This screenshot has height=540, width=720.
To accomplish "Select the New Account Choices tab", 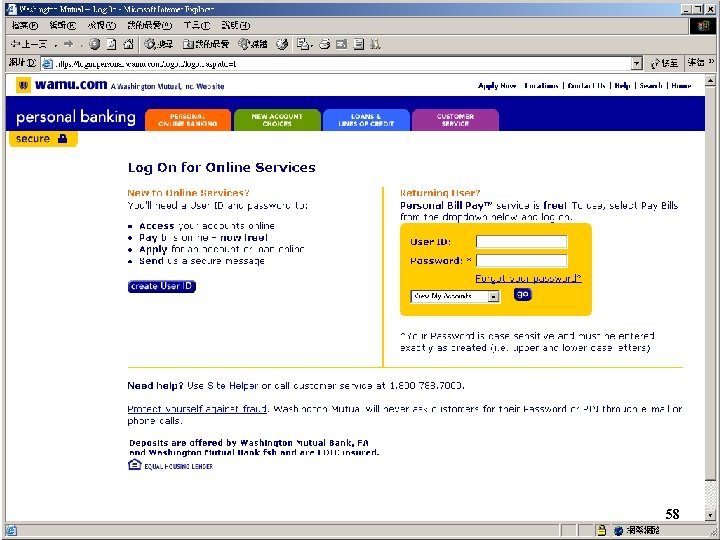I will [277, 120].
